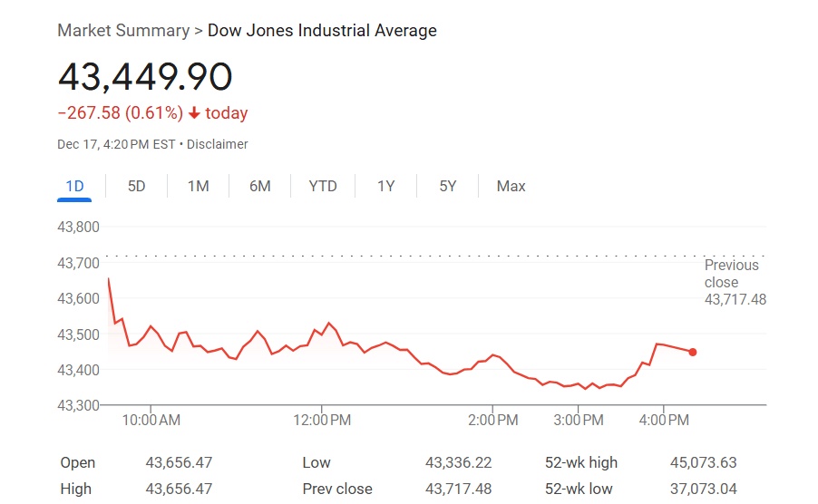The image size is (818, 504).
Task: Click the red down arrow icon
Action: click(x=194, y=113)
